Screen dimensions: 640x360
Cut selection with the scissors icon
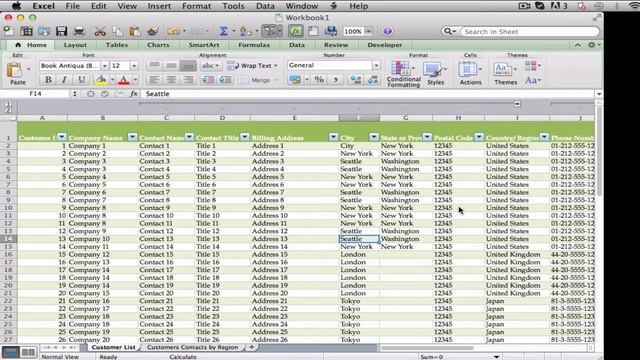(100, 31)
